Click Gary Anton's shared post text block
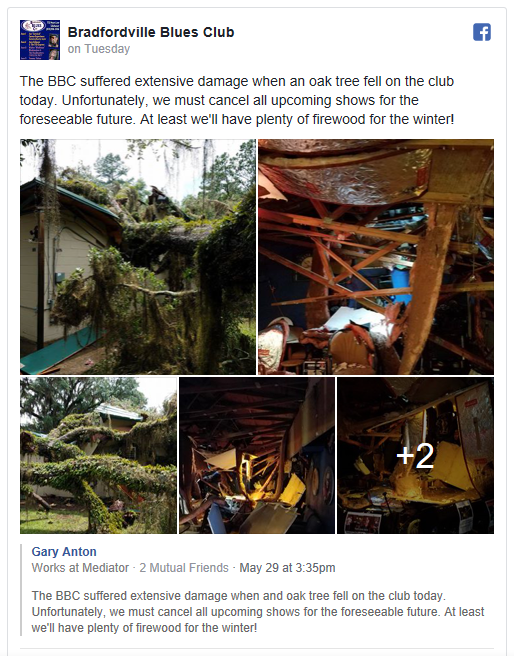 point(258,612)
